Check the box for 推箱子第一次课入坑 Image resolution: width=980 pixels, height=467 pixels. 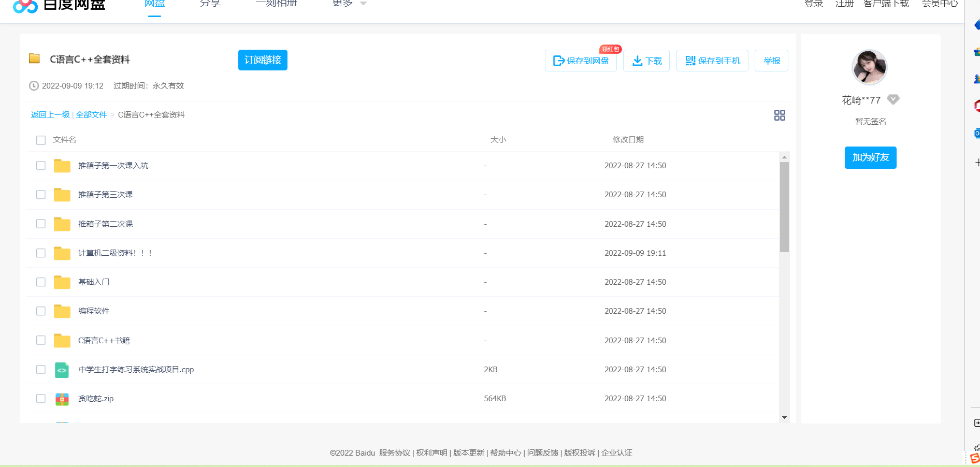coord(41,166)
